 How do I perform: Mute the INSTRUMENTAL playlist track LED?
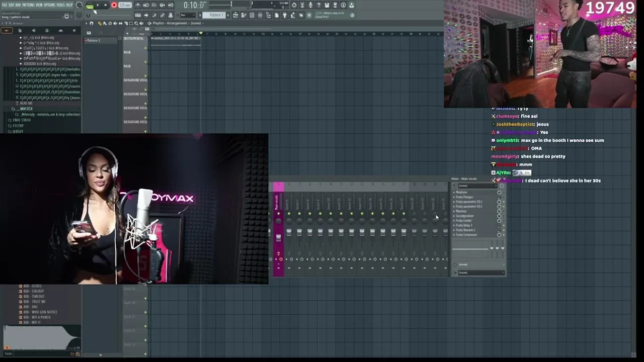(145, 48)
